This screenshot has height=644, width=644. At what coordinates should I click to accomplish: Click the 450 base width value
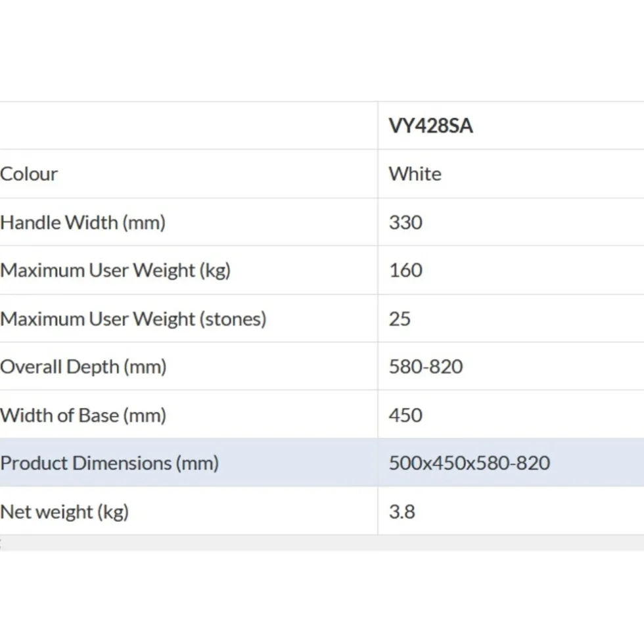[405, 415]
